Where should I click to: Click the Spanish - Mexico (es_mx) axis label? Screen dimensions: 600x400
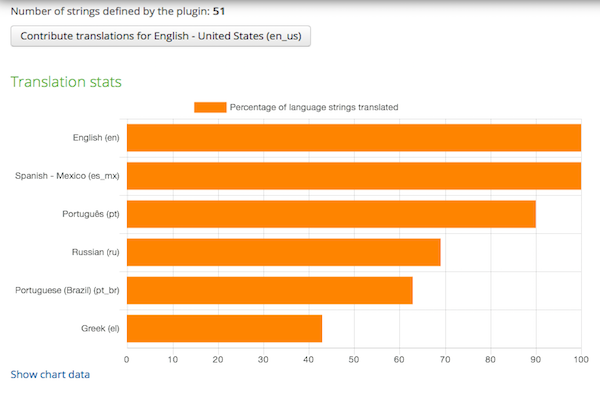coord(67,176)
